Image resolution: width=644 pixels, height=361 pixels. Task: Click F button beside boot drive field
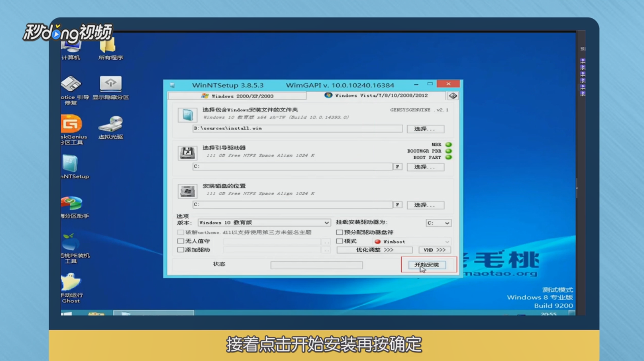398,167
